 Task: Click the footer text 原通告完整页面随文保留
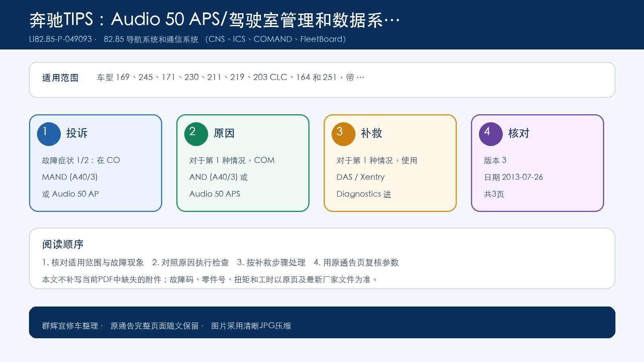coord(155,326)
